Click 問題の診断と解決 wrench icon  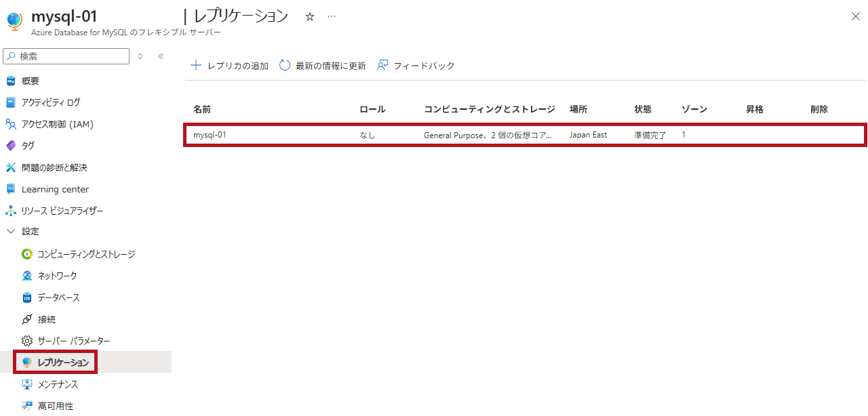click(10, 167)
